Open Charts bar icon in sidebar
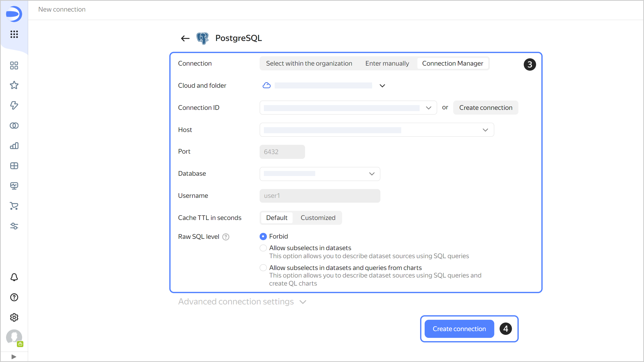Screen dimensions: 644x362 [x=14, y=146]
